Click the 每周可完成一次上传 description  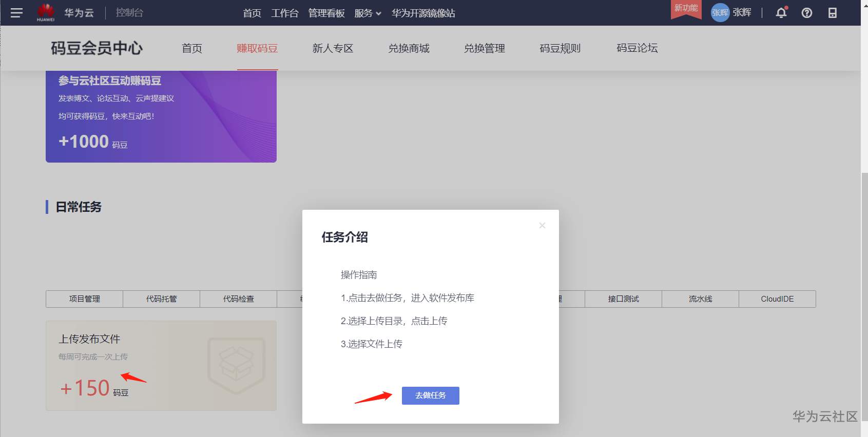click(93, 356)
